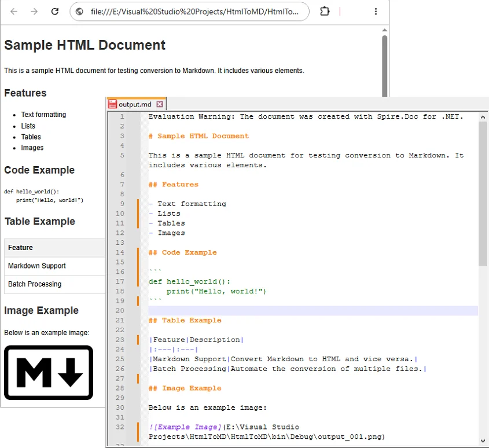489x448 pixels.
Task: Click the browser back arrow
Action: 14,12
